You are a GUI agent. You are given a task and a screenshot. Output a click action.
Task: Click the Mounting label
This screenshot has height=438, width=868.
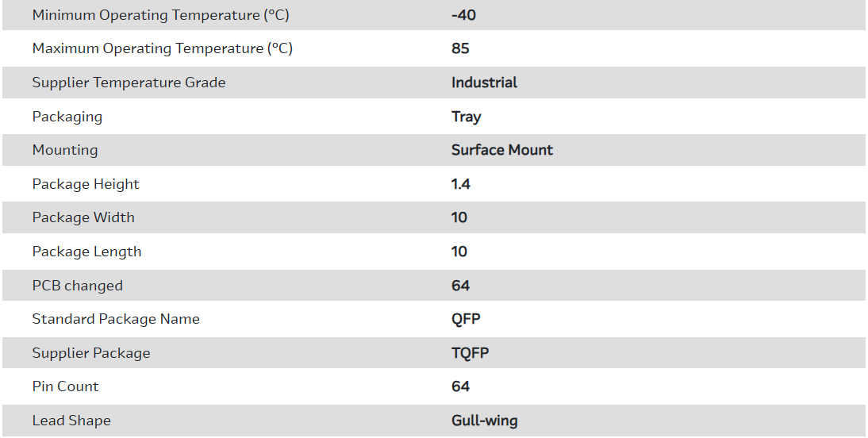tap(65, 150)
